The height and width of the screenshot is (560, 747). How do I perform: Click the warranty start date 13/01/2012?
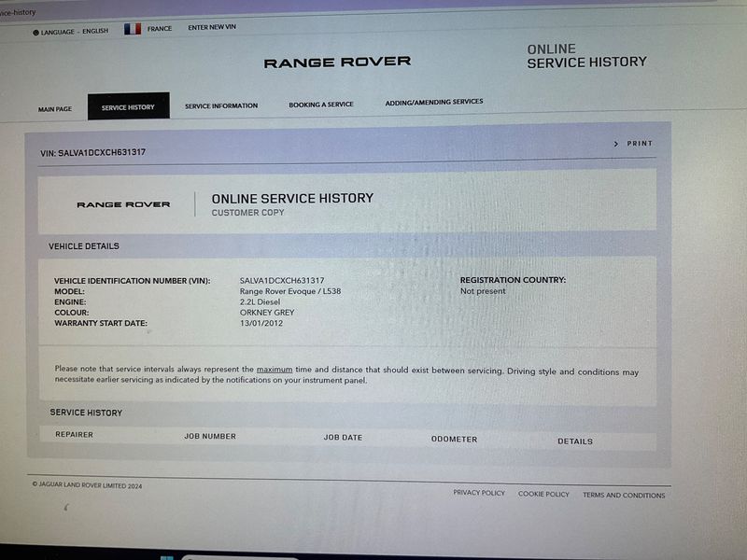pos(261,323)
